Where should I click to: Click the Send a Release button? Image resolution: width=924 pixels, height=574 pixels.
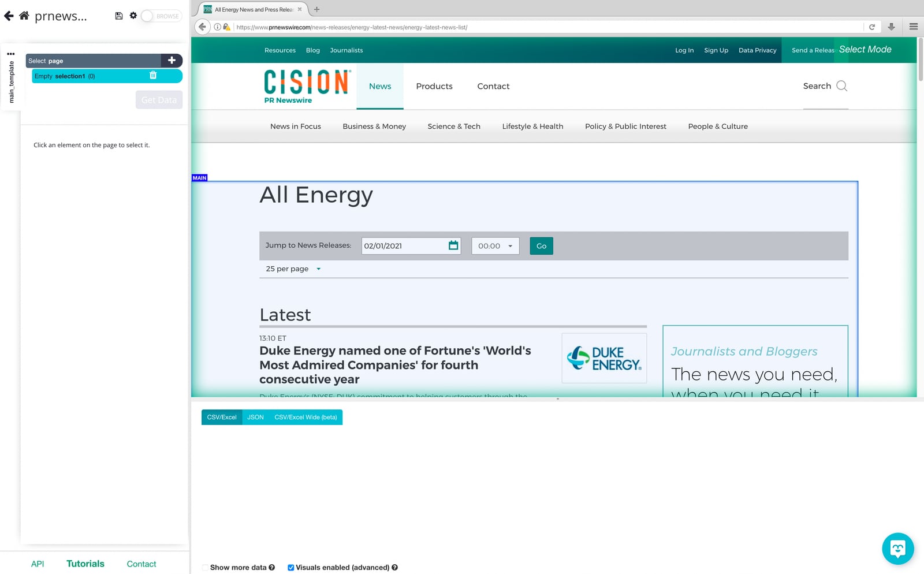[813, 50]
